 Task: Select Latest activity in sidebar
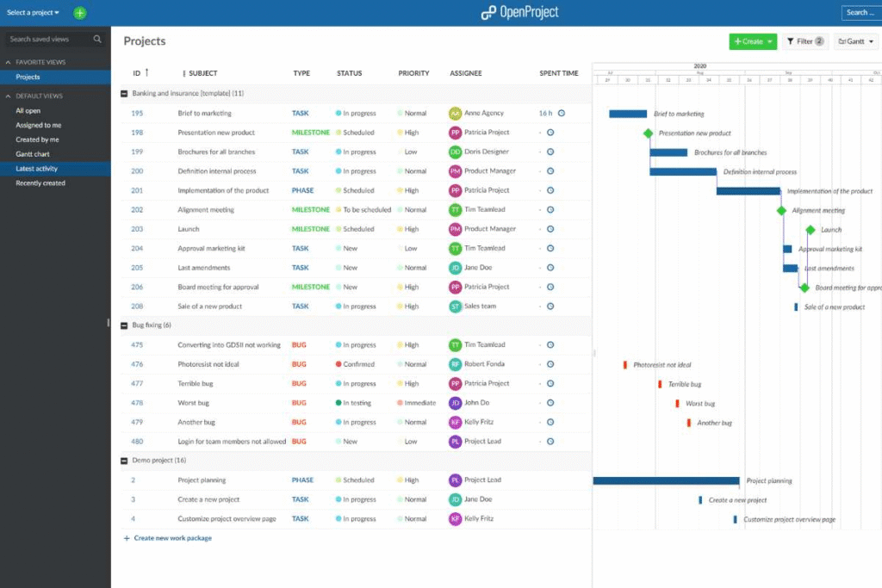pyautogui.click(x=37, y=169)
